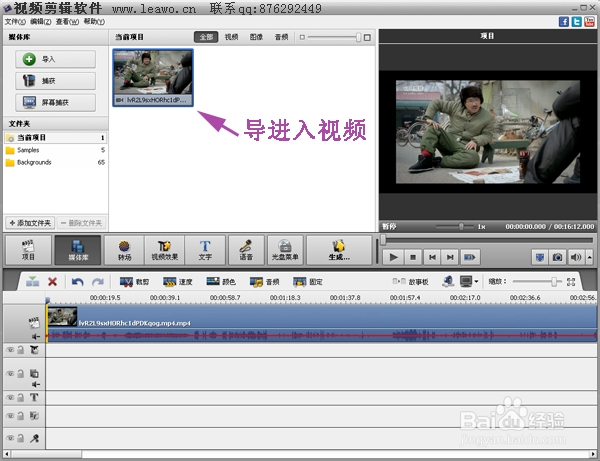Open the Twitter share icon

pyautogui.click(x=576, y=21)
